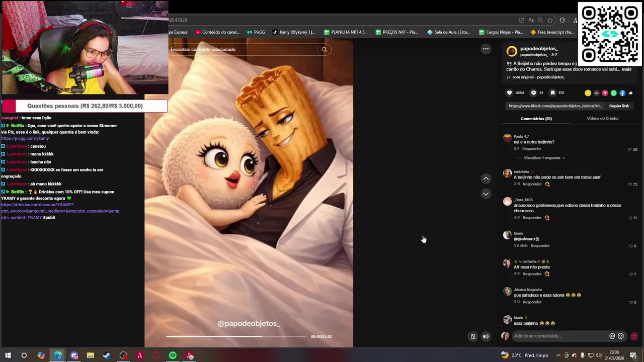
Task: Click the papodeobjetos_ profile avatar
Action: pyautogui.click(x=512, y=51)
